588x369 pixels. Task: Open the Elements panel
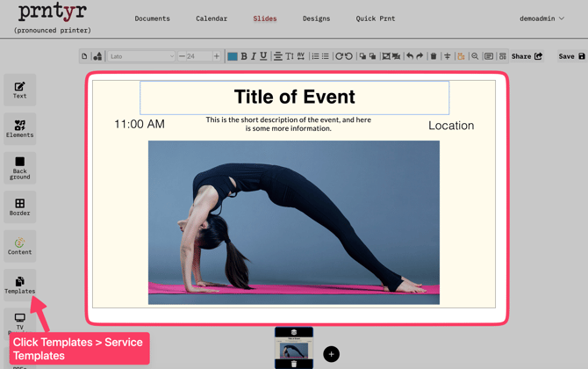click(x=19, y=128)
